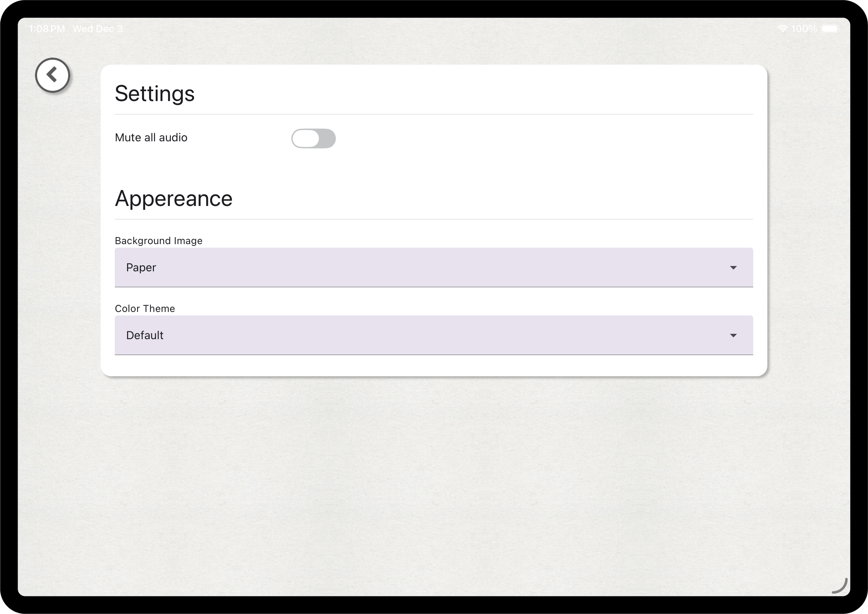Image resolution: width=868 pixels, height=614 pixels.
Task: Open the Background Image dropdown
Action: coord(433,267)
